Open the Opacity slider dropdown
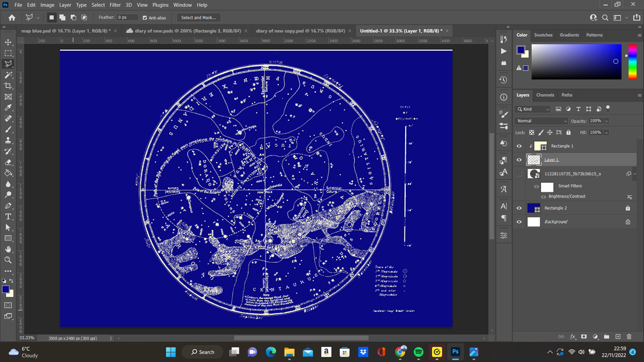 point(606,121)
